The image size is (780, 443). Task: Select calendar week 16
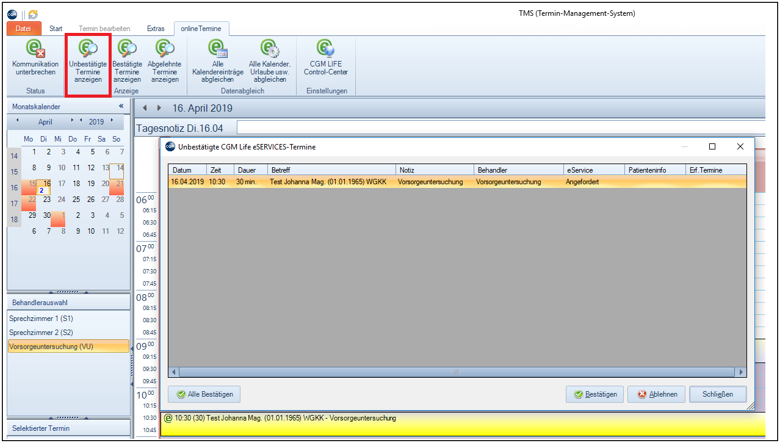tap(14, 188)
